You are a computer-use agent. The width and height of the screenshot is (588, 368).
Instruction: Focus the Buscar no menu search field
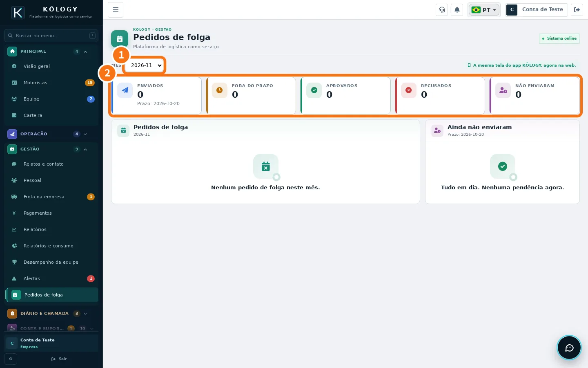[51, 36]
